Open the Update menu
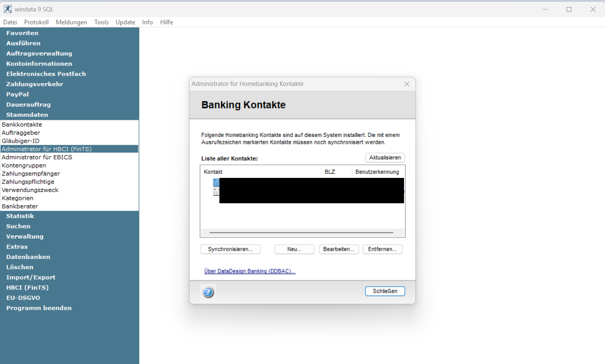The image size is (605, 364). [125, 22]
